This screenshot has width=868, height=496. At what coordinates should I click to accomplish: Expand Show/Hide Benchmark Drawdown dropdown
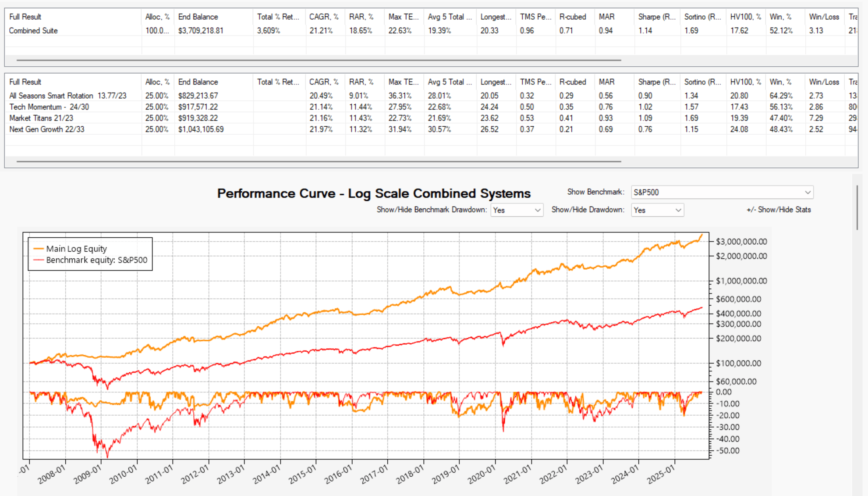coord(517,210)
